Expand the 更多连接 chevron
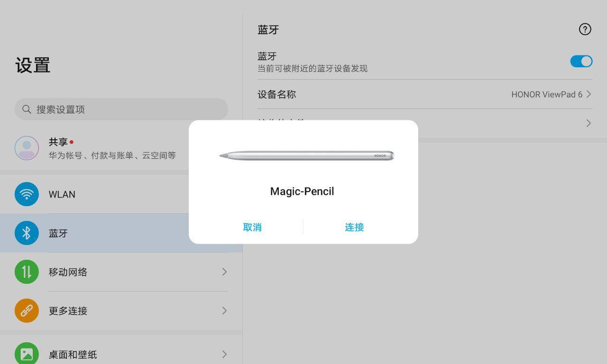The width and height of the screenshot is (607, 364). [224, 310]
